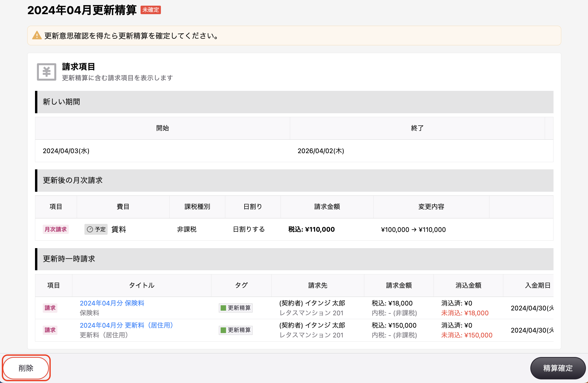The image size is (588, 383).
Task: Click the 削除 delete button
Action: pos(26,368)
